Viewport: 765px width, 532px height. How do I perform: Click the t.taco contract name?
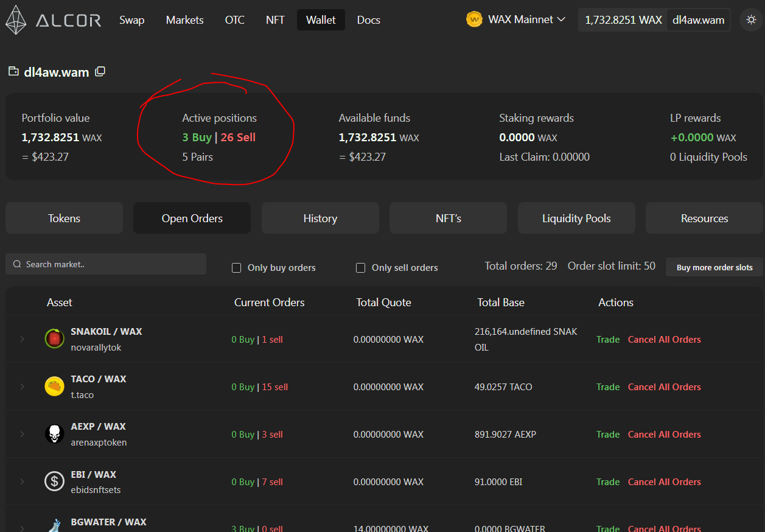click(82, 394)
